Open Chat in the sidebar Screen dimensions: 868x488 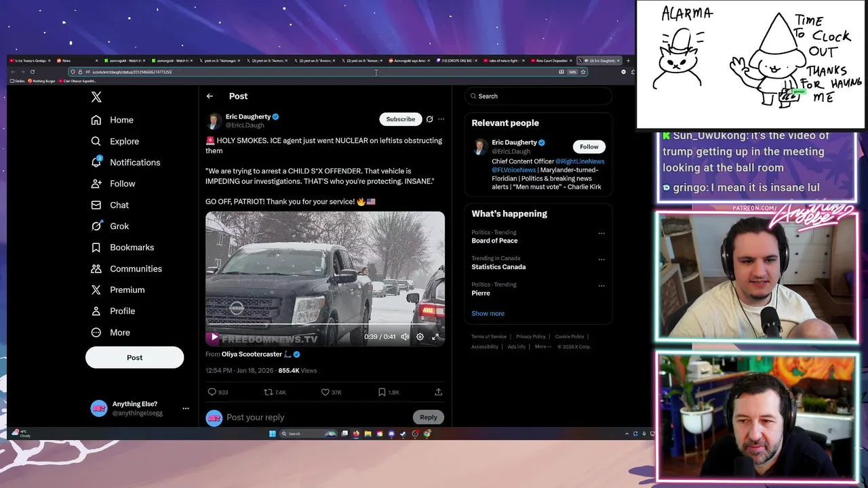(110, 205)
